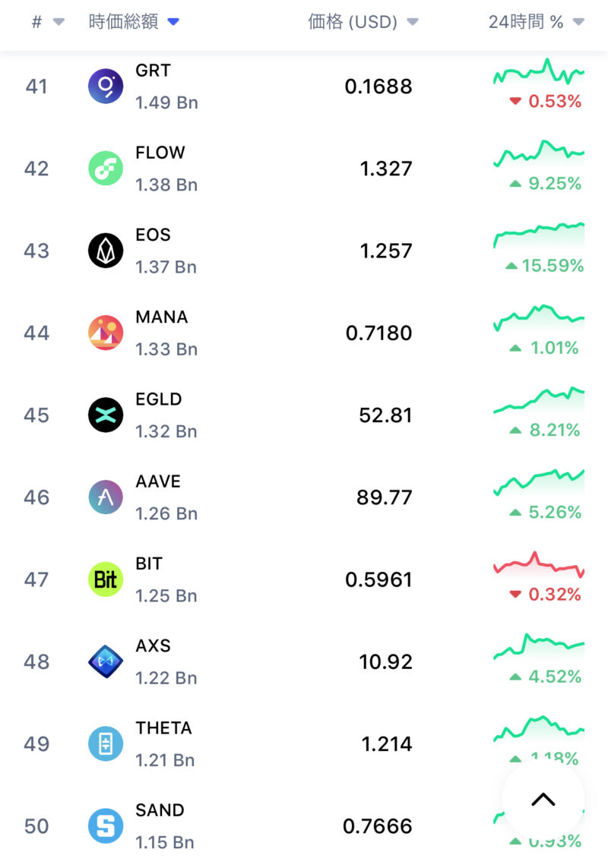Sort by 価格 (USD) column arrow
The image size is (608, 868).
pos(413,23)
